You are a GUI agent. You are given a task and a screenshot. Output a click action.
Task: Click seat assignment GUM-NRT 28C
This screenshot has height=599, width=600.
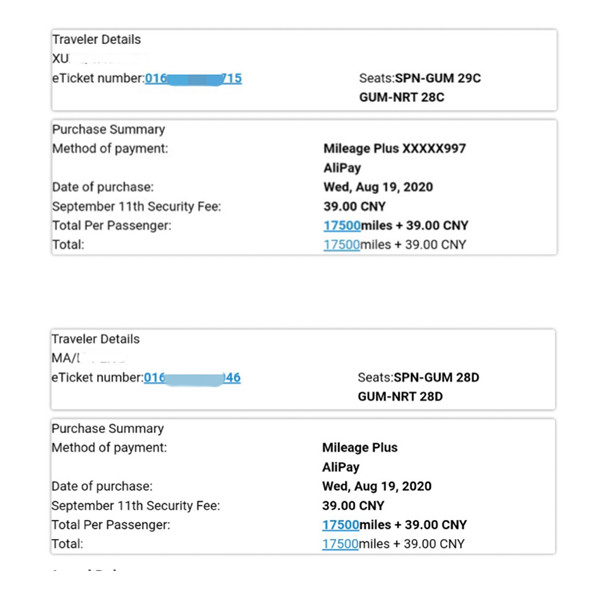[401, 97]
